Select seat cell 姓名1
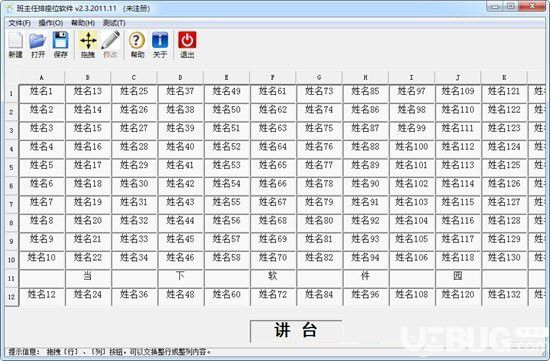The width and height of the screenshot is (550, 361). click(42, 94)
